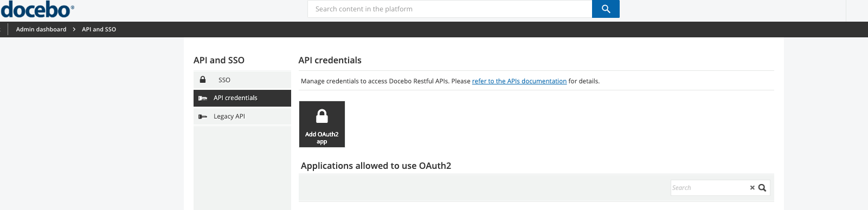Screen dimensions: 868x210
Task: Run applications search via the magnifier icon
Action: tap(762, 188)
